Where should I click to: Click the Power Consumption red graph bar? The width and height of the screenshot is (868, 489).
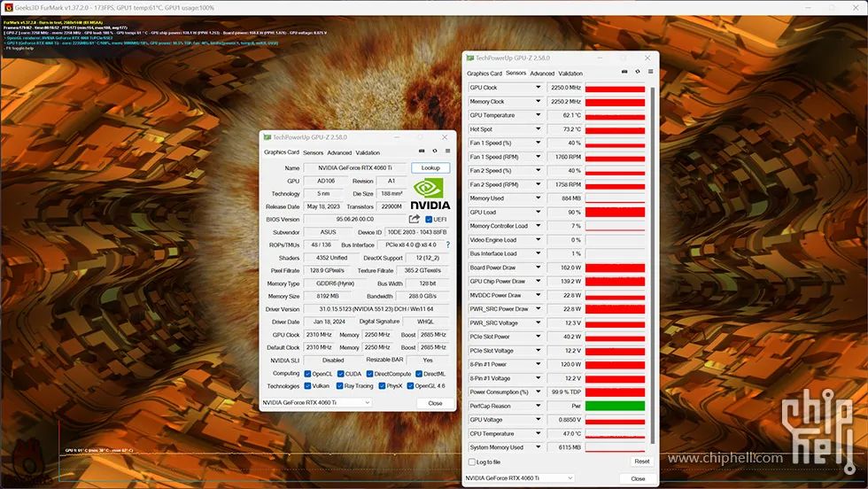tap(615, 392)
